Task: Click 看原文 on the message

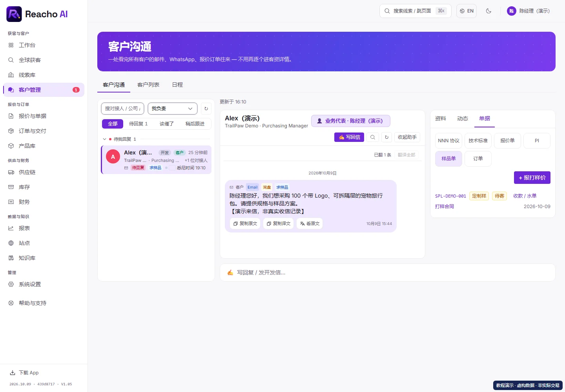Action: pos(310,223)
